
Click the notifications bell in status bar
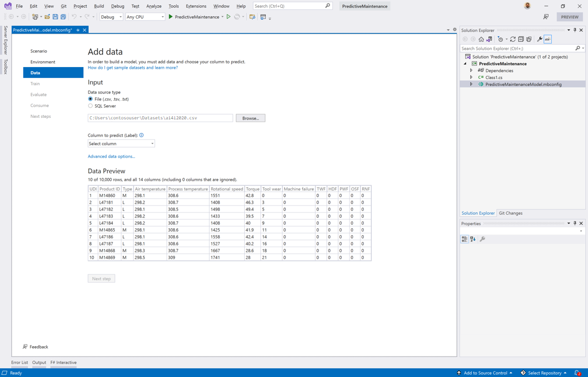[577, 373]
